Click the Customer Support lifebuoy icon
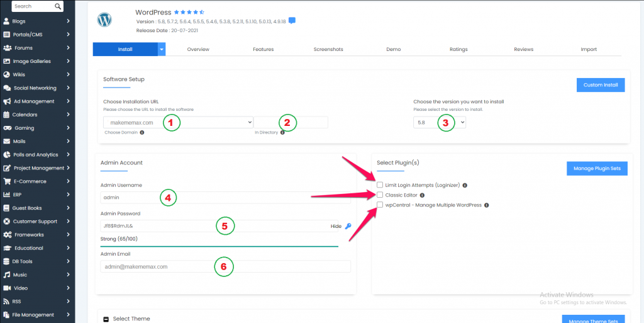This screenshot has height=323, width=644. (6, 221)
